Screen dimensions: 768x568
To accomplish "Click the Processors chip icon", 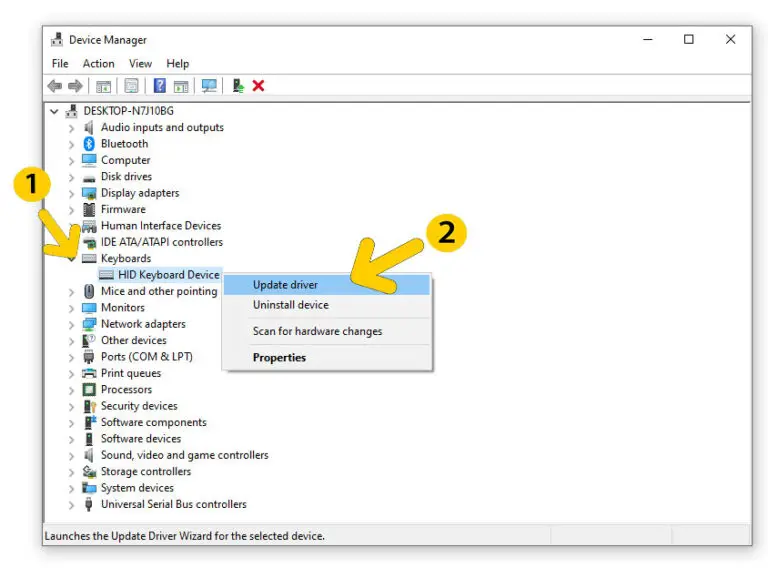I will coord(89,390).
